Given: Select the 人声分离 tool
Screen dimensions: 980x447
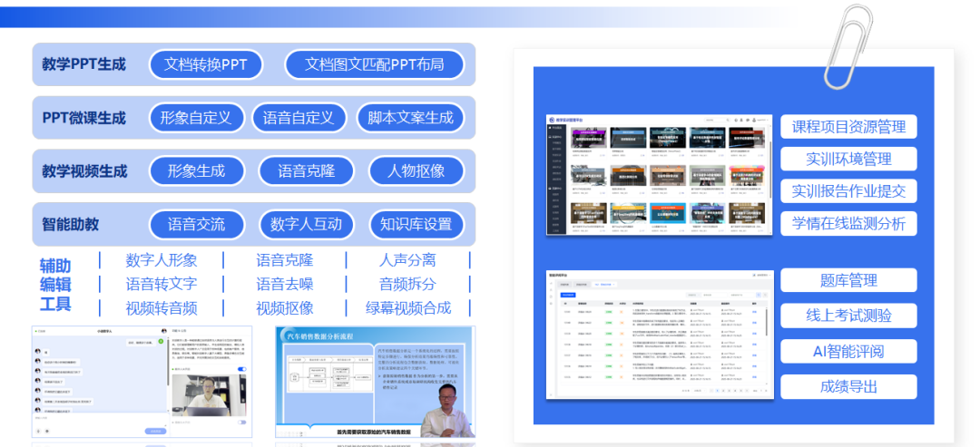Looking at the screenshot, I should pos(407,260).
